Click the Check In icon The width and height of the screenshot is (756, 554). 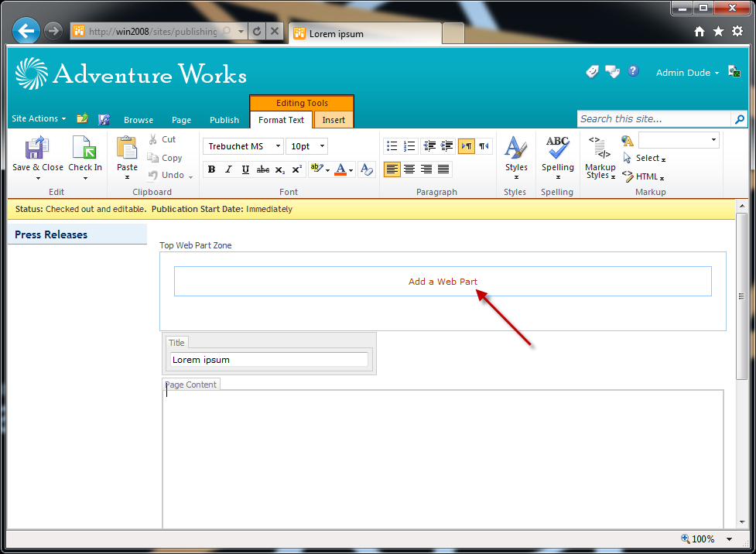pyautogui.click(x=84, y=147)
